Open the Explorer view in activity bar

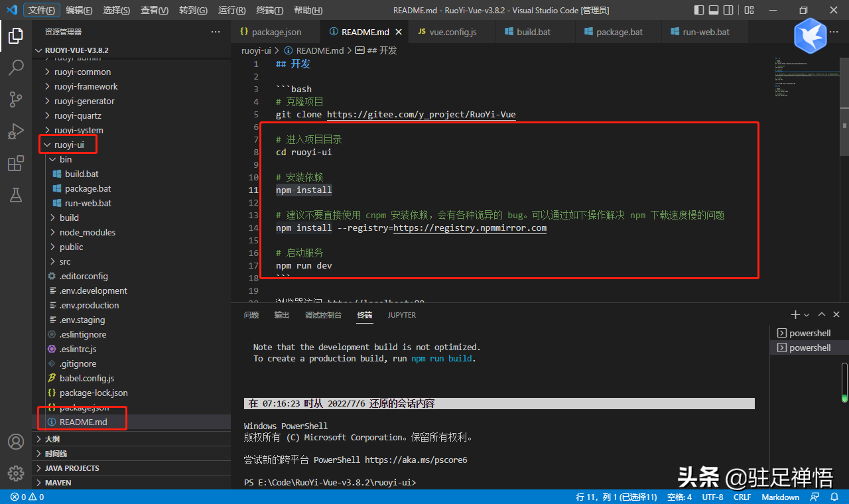point(16,36)
